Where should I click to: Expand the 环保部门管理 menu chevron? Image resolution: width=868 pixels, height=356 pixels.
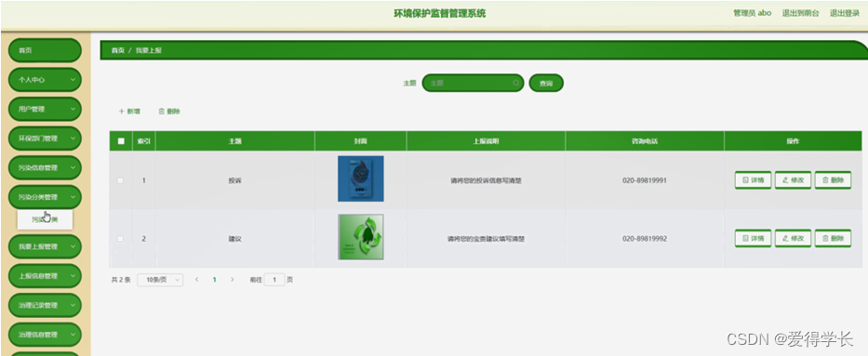73,138
